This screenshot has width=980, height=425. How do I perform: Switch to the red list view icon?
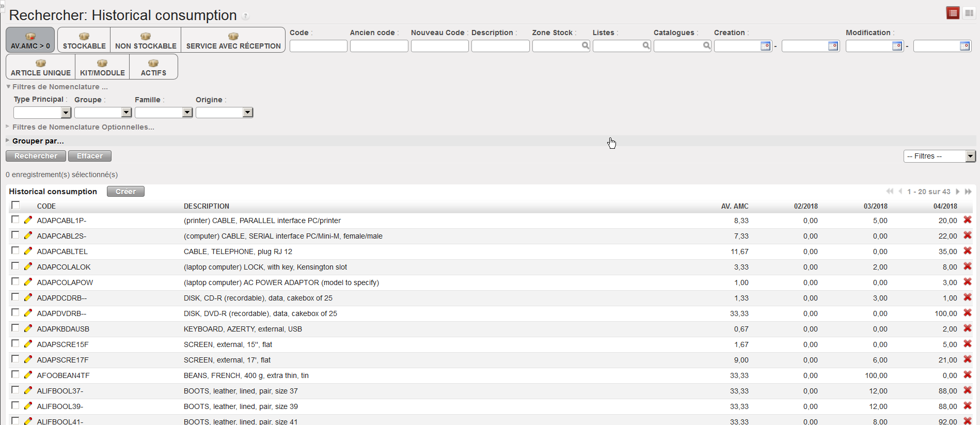click(x=953, y=13)
